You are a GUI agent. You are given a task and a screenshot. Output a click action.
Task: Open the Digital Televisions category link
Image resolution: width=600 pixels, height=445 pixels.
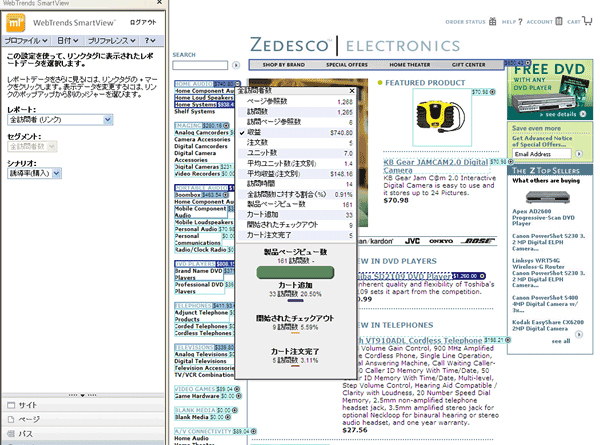[201, 361]
